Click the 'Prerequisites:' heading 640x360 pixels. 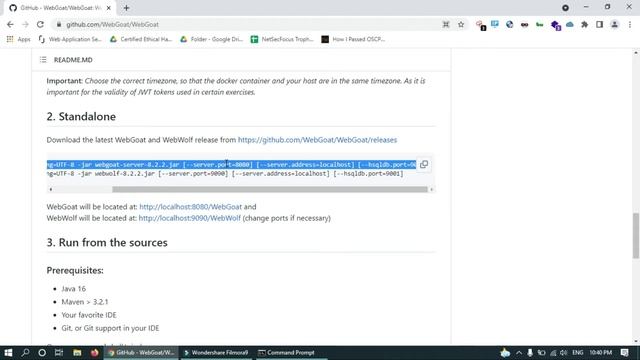click(x=75, y=270)
